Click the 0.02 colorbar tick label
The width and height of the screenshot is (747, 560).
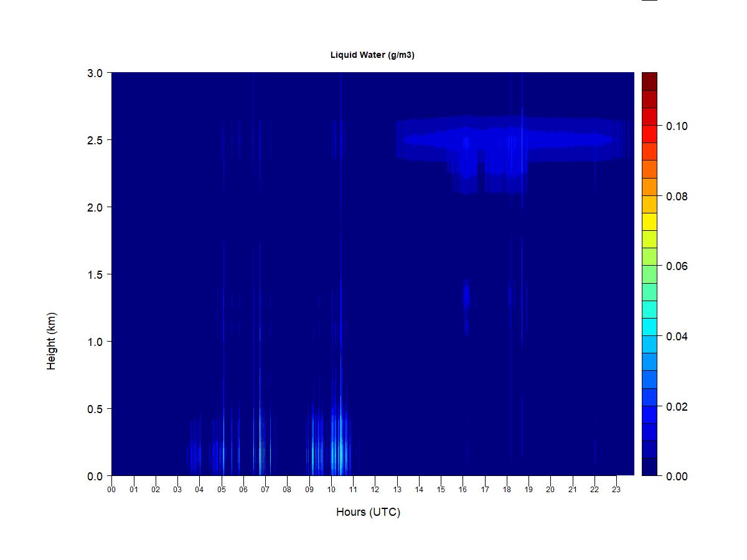coord(677,407)
